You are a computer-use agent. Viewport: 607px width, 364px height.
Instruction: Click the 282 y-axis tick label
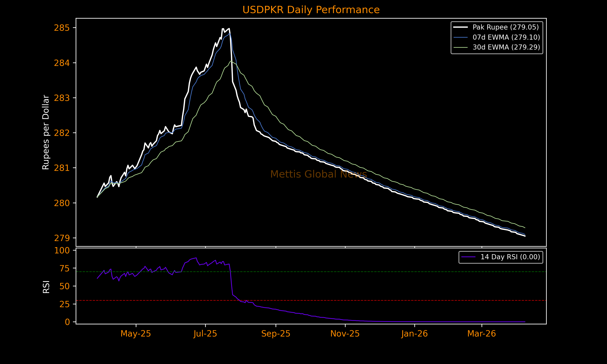[x=62, y=133]
